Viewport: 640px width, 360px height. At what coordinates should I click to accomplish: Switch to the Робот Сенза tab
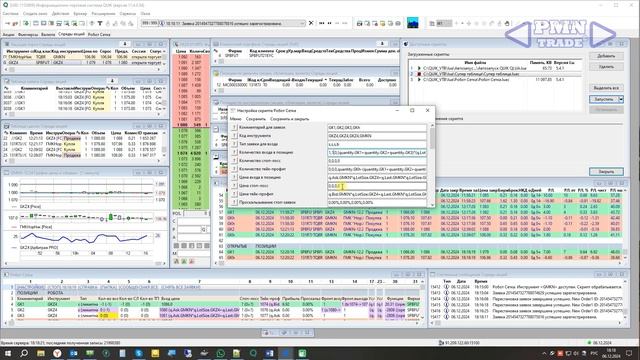point(99,35)
